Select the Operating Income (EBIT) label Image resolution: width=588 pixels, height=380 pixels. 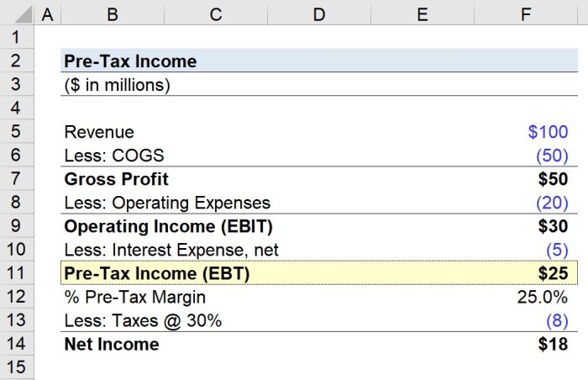(x=168, y=226)
